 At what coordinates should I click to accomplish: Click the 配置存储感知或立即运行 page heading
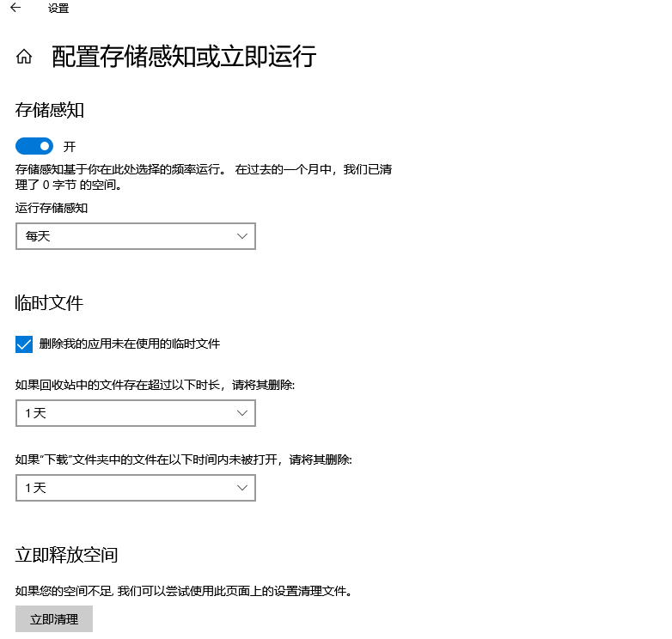184,57
